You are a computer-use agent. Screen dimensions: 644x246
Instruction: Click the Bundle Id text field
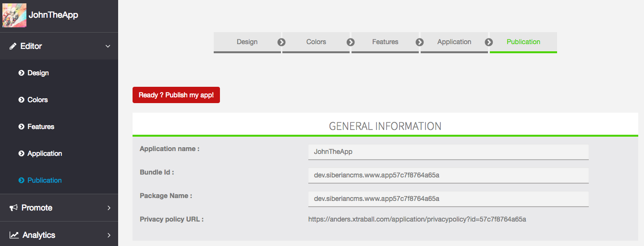click(x=448, y=175)
